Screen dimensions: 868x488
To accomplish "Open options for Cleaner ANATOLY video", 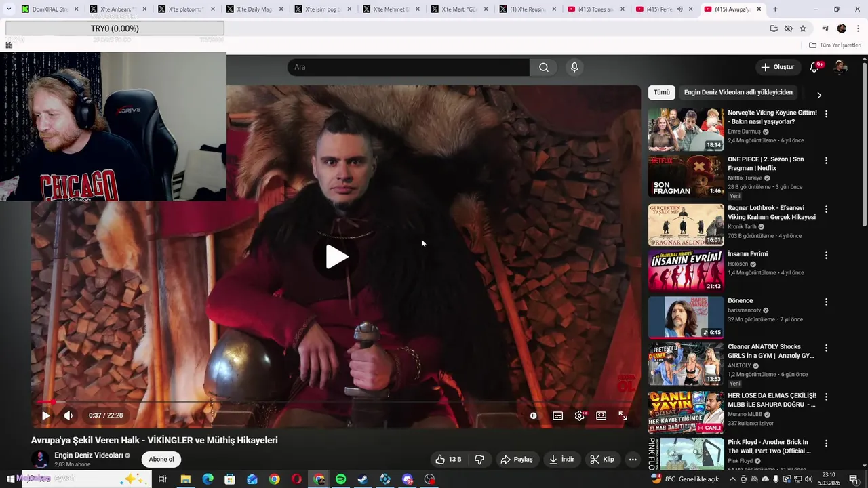I will pyautogui.click(x=826, y=349).
